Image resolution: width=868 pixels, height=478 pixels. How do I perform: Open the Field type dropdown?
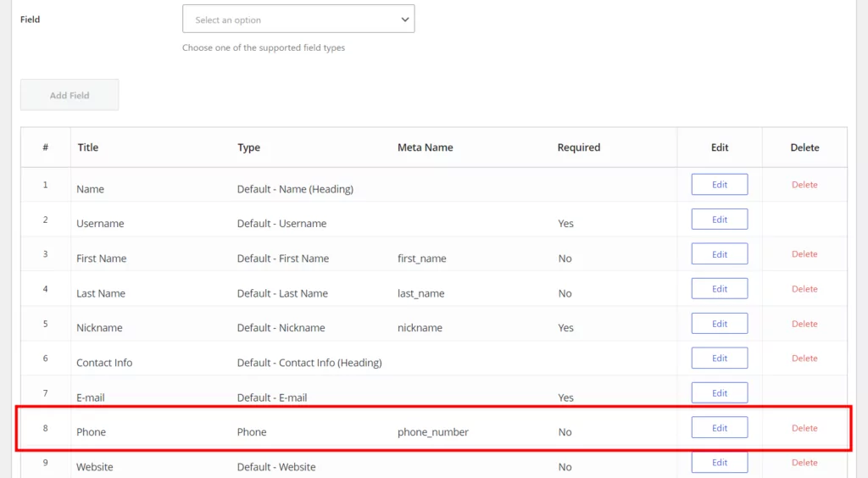pos(298,19)
